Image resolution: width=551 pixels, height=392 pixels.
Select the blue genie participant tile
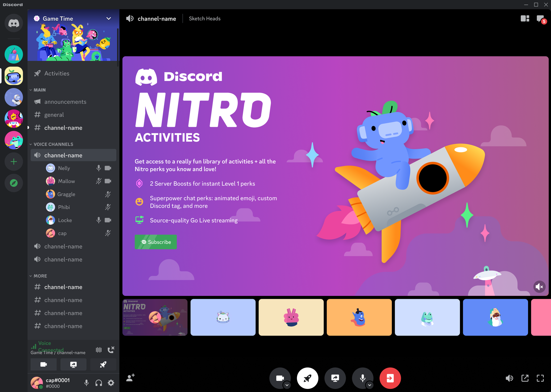(x=359, y=317)
